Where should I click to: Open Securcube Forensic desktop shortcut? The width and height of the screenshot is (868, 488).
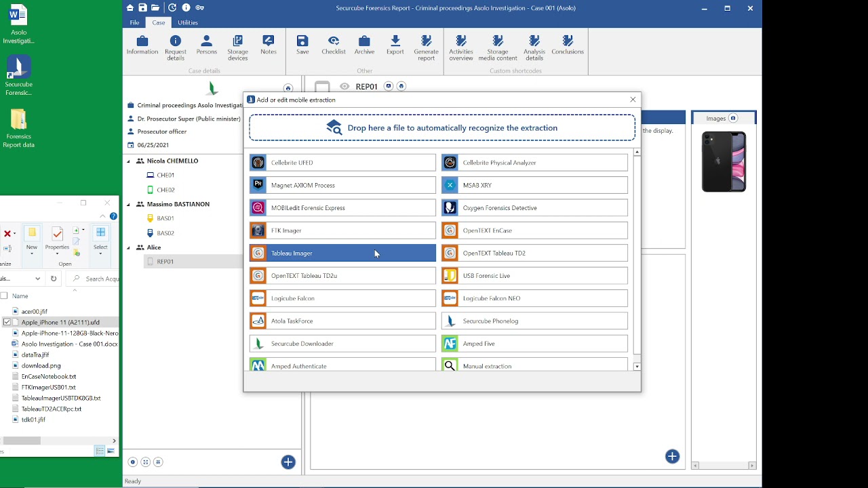18,76
